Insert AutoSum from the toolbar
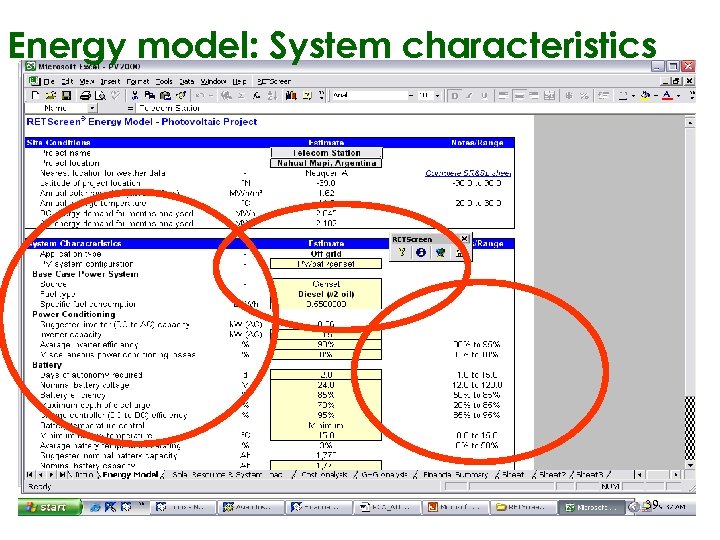720x540 pixels. tap(242, 96)
